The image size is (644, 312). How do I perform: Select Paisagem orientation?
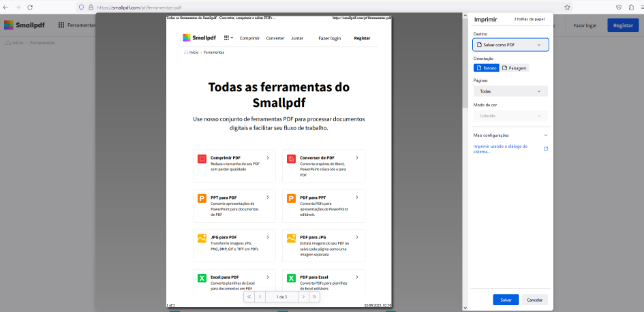click(515, 68)
